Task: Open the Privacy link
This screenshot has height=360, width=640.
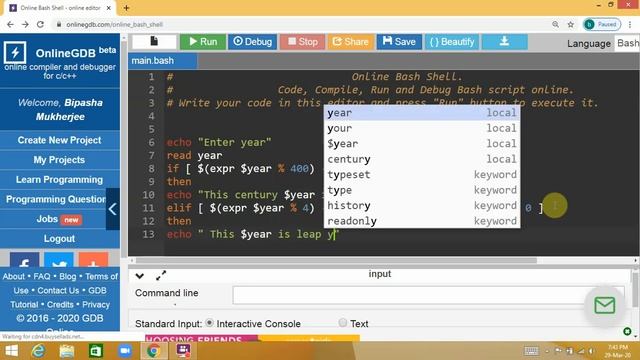Action: coord(96,304)
